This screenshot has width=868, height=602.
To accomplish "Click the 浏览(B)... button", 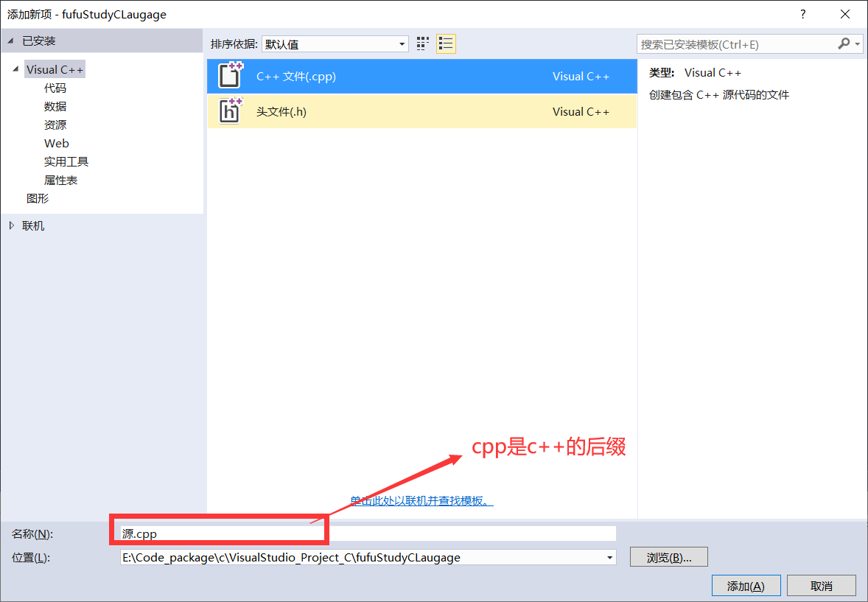I will (669, 557).
